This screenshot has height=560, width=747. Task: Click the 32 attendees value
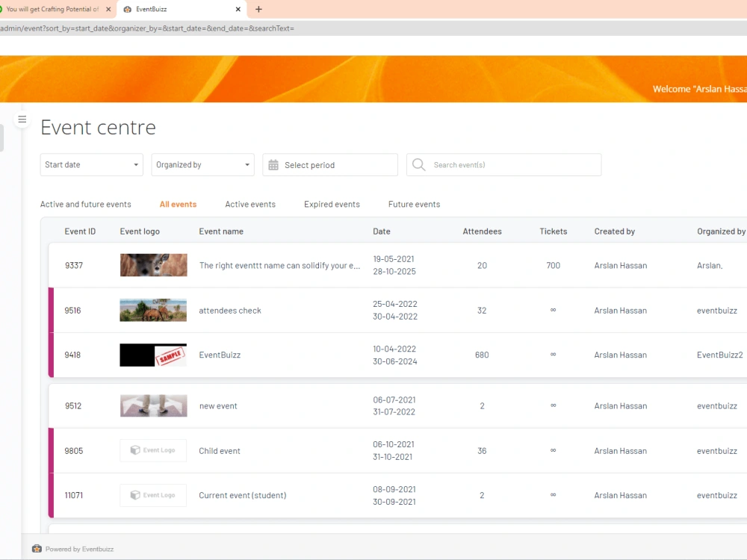point(482,311)
